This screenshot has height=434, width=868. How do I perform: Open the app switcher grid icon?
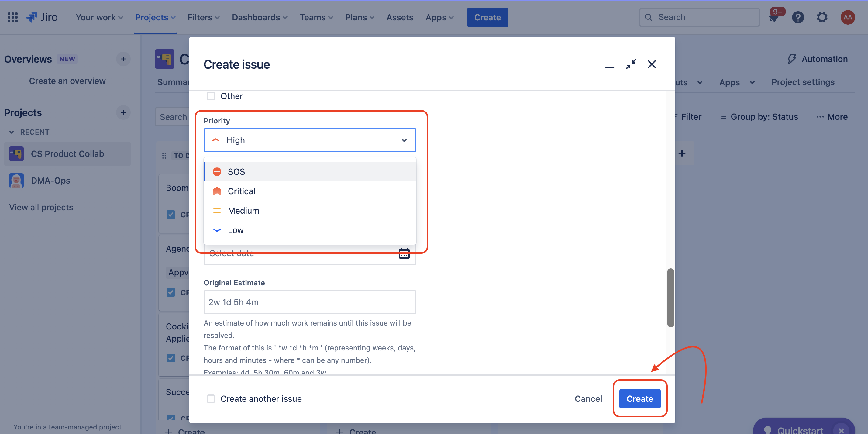pos(12,17)
